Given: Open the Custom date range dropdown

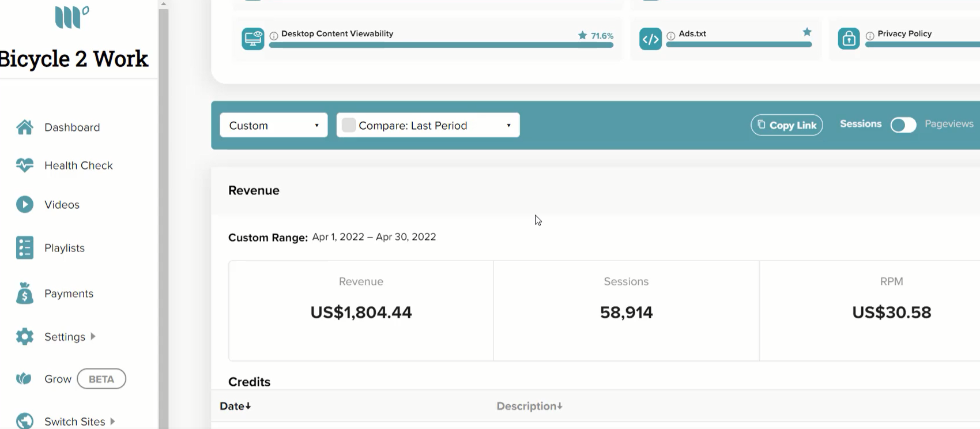Looking at the screenshot, I should pyautogui.click(x=274, y=125).
